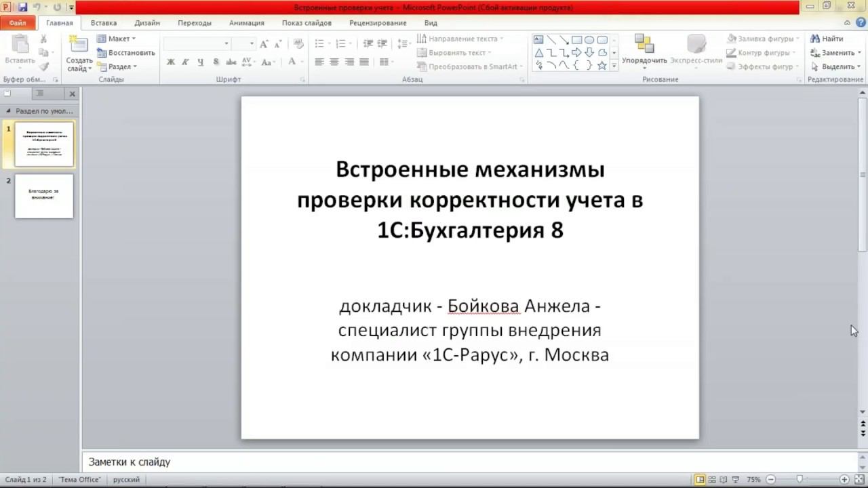Viewport: 868px width, 488px height.
Task: Select the oval shape in shapes gallery
Action: pos(589,40)
